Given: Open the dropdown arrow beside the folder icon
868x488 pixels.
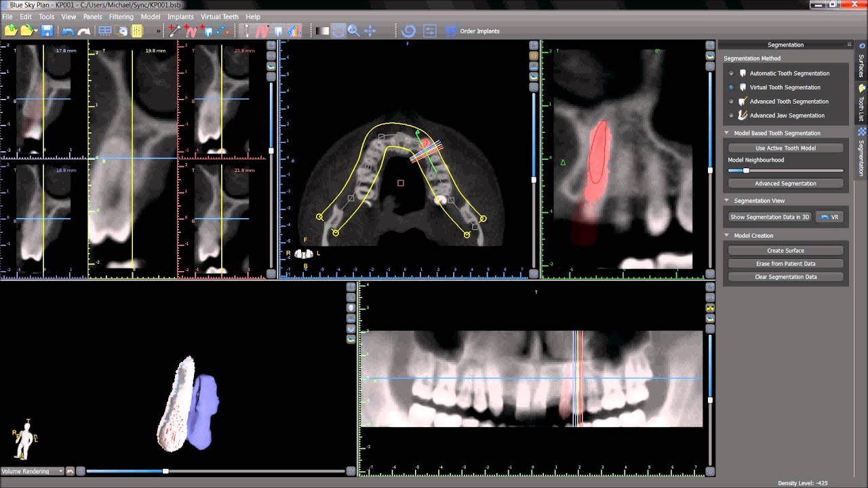Looking at the screenshot, I should coord(35,31).
